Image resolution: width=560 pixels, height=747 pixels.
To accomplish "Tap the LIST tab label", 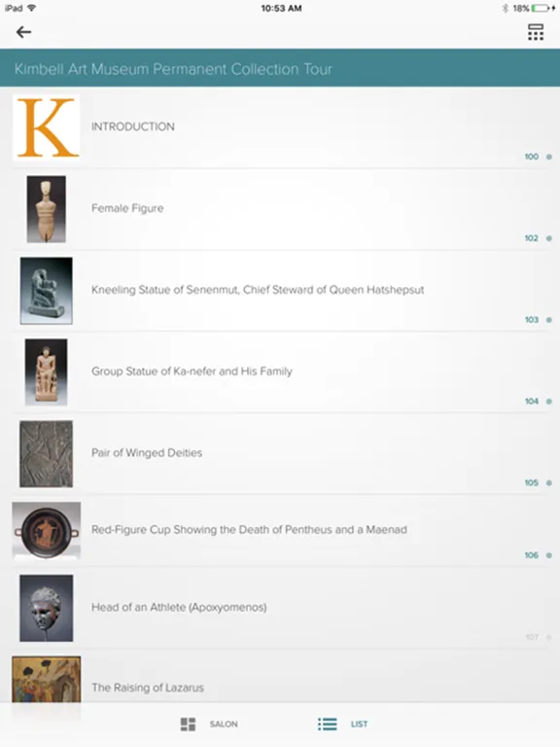I will tap(359, 724).
